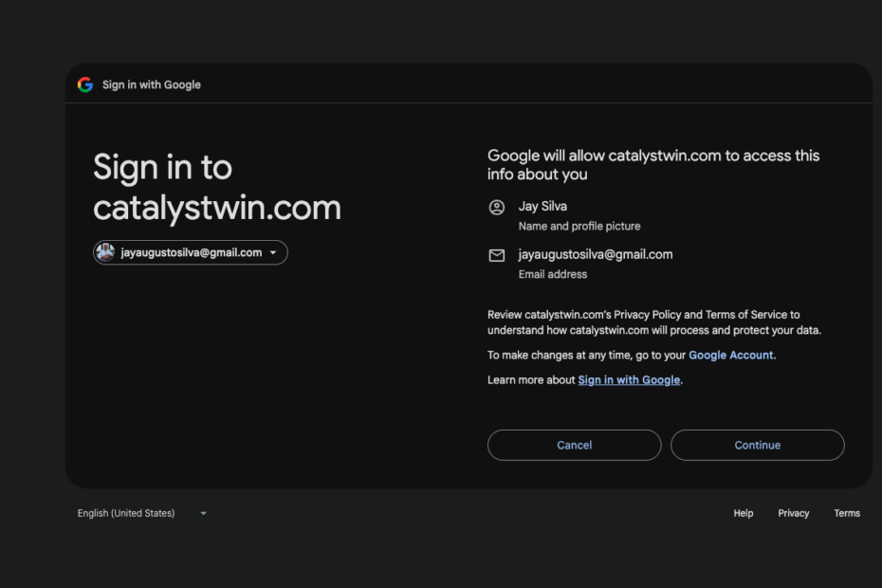Click the "Name and profile picture" label

coord(579,226)
